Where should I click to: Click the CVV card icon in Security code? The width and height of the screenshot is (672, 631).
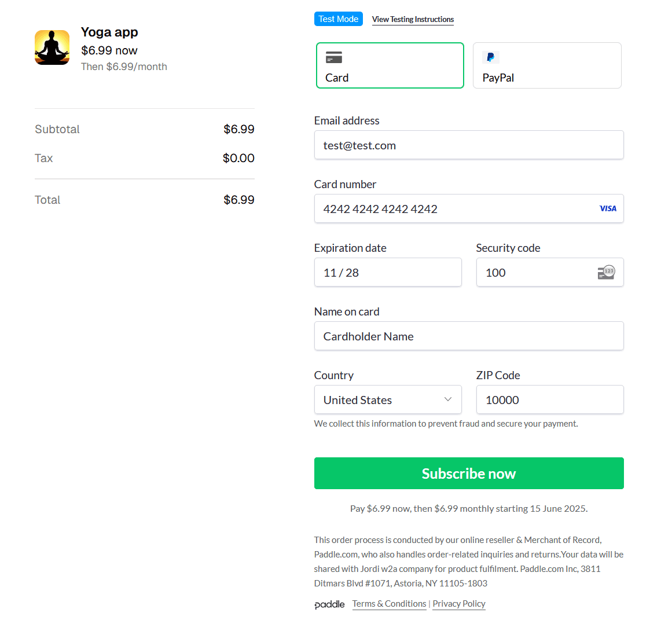coord(606,272)
